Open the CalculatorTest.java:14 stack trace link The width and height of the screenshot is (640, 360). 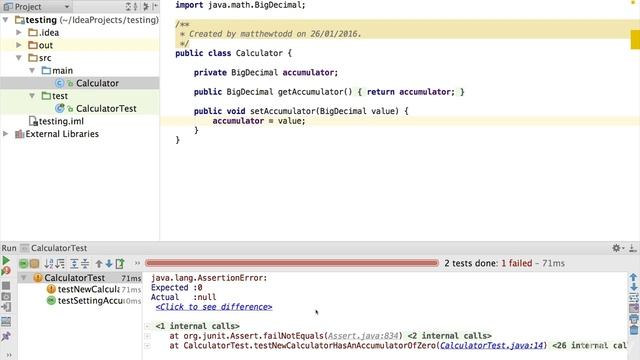coord(491,346)
